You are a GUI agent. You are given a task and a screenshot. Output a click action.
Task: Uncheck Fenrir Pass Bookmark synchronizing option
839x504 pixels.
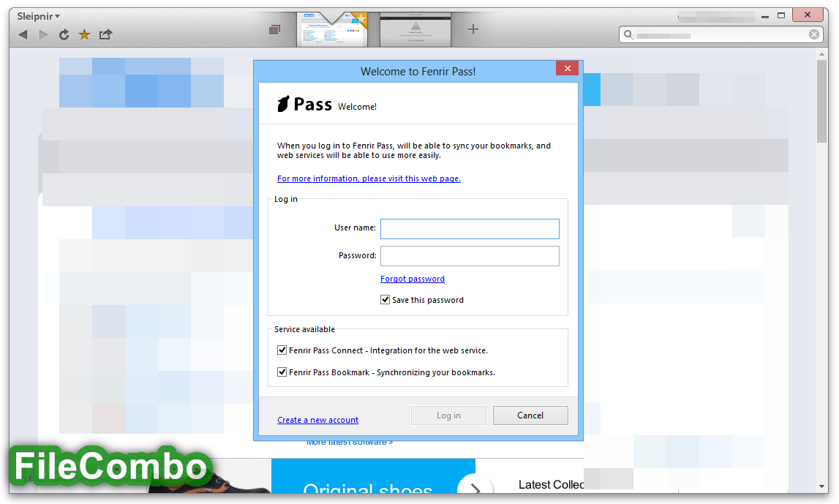[x=282, y=372]
